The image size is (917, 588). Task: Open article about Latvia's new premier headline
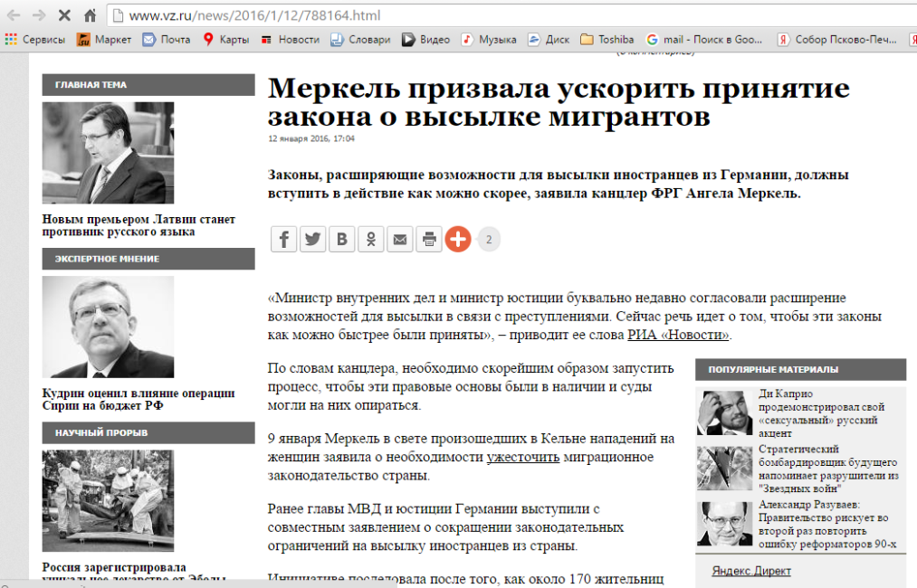coord(139,225)
